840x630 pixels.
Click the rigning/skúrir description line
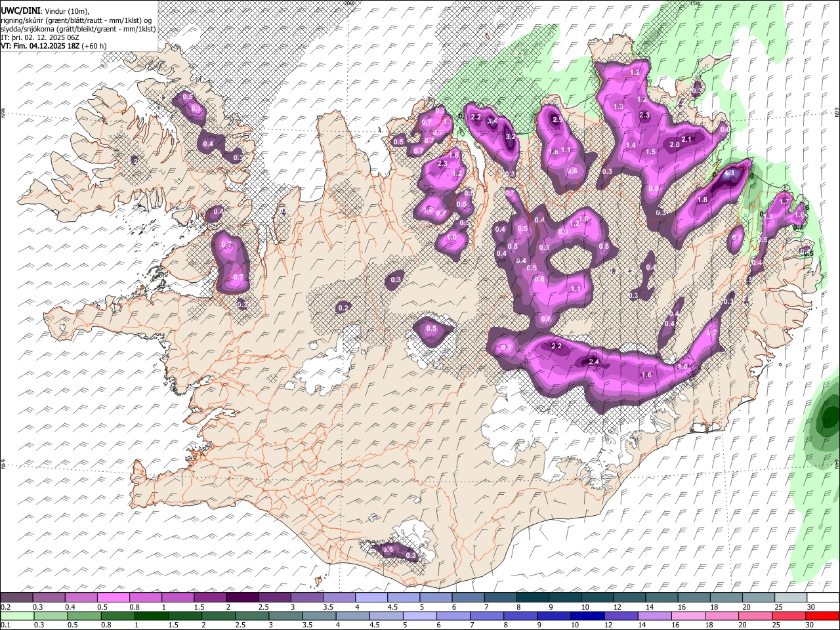76,20
